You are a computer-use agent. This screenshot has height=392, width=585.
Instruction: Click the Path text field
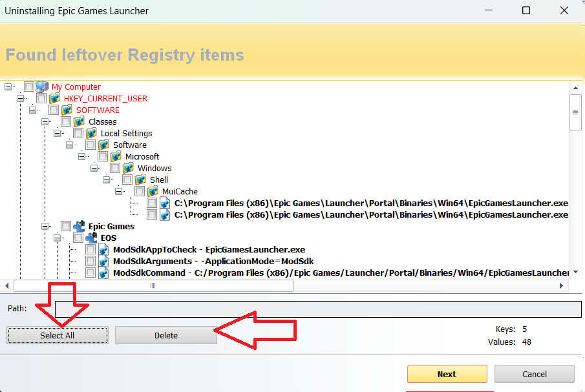318,309
